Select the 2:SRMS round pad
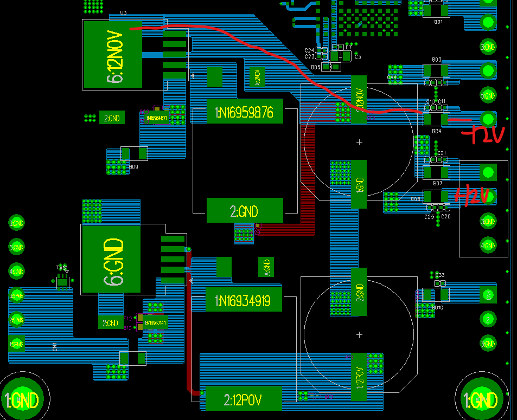The image size is (517, 420). (16, 320)
